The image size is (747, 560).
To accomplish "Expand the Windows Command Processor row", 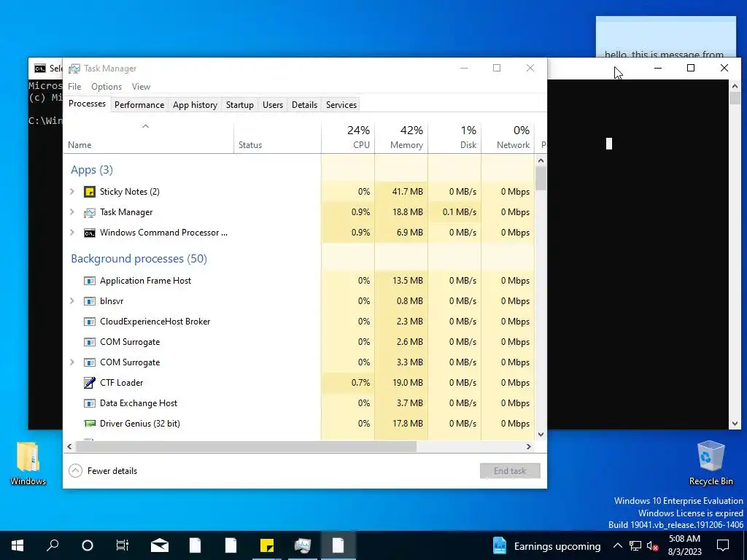I will [x=72, y=233].
